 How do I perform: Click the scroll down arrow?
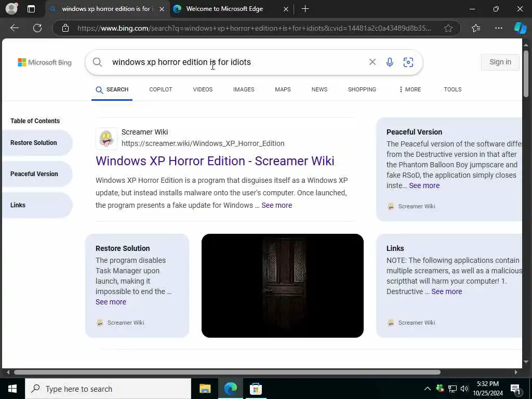coord(526,362)
